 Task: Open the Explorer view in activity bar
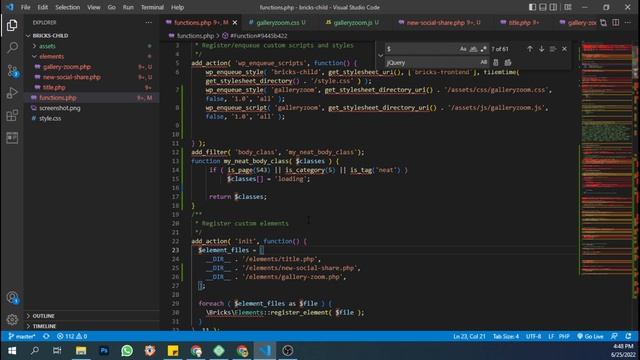(12, 25)
